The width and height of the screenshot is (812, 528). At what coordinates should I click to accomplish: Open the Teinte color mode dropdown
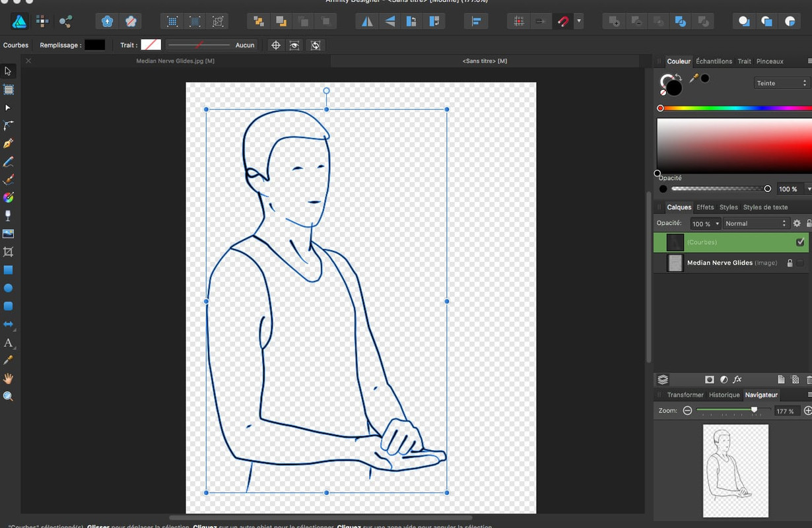click(781, 83)
